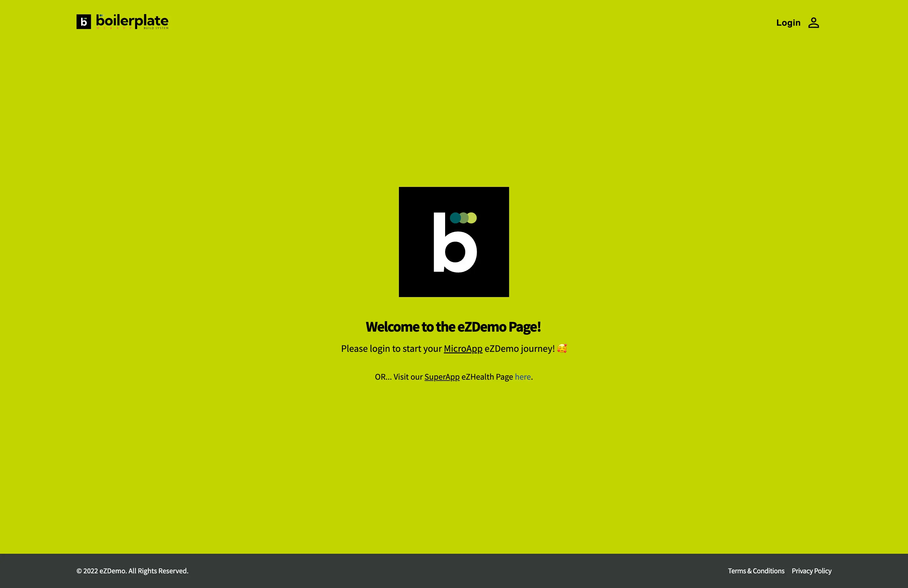The width and height of the screenshot is (908, 588).
Task: Open the Terms & Conditions page
Action: [x=756, y=571]
